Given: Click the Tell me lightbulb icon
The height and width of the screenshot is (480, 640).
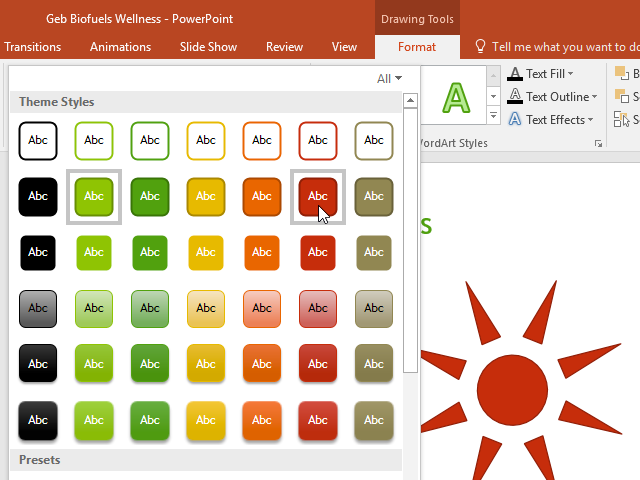Looking at the screenshot, I should [x=480, y=47].
